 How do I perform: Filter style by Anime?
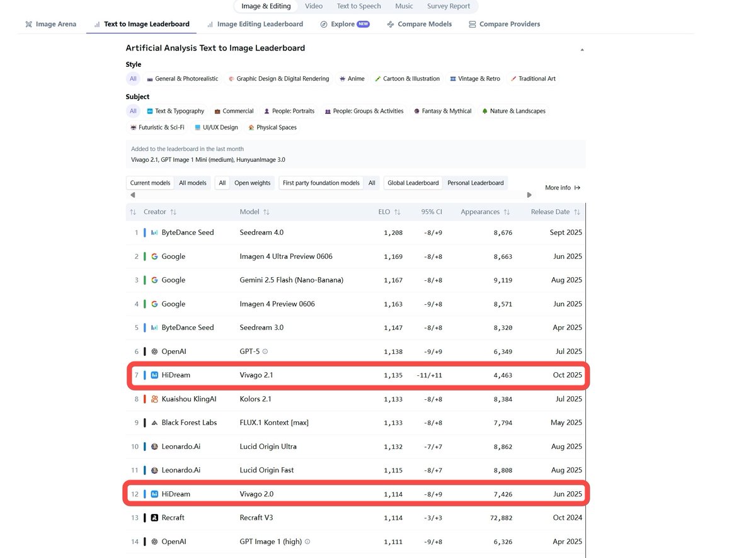click(352, 79)
